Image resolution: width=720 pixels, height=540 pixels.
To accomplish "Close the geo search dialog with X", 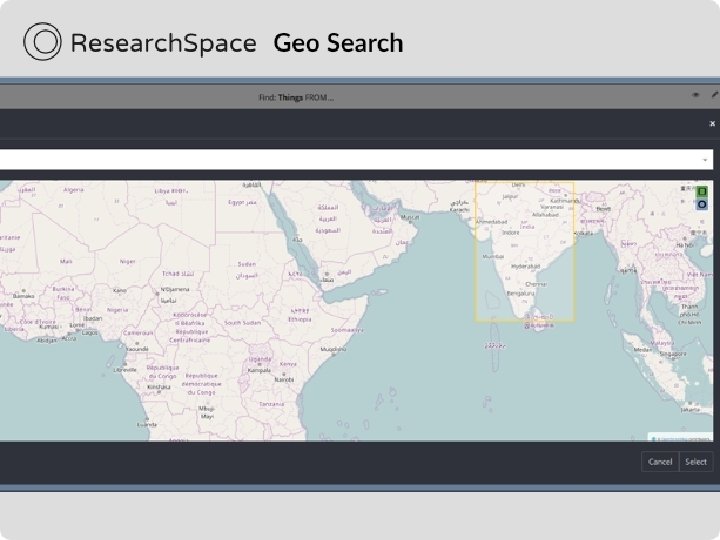I will (x=712, y=124).
